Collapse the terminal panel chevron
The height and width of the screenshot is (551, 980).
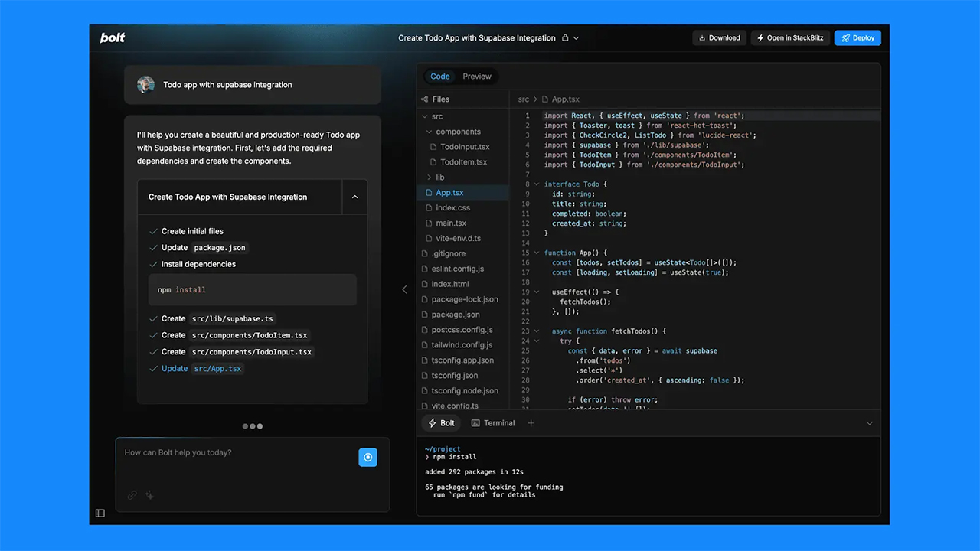[869, 423]
